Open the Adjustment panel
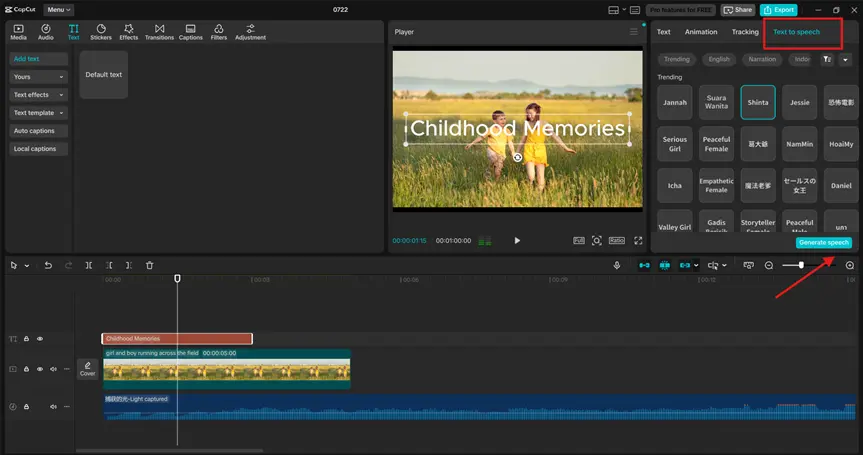863x455 pixels. click(250, 32)
